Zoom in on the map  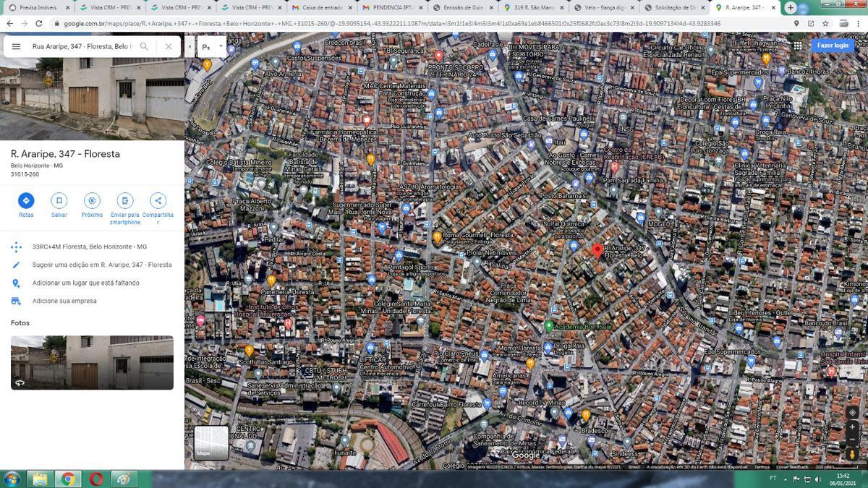853,427
